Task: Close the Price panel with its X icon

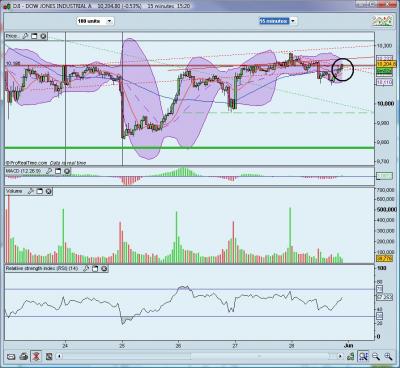Action: pos(43,36)
